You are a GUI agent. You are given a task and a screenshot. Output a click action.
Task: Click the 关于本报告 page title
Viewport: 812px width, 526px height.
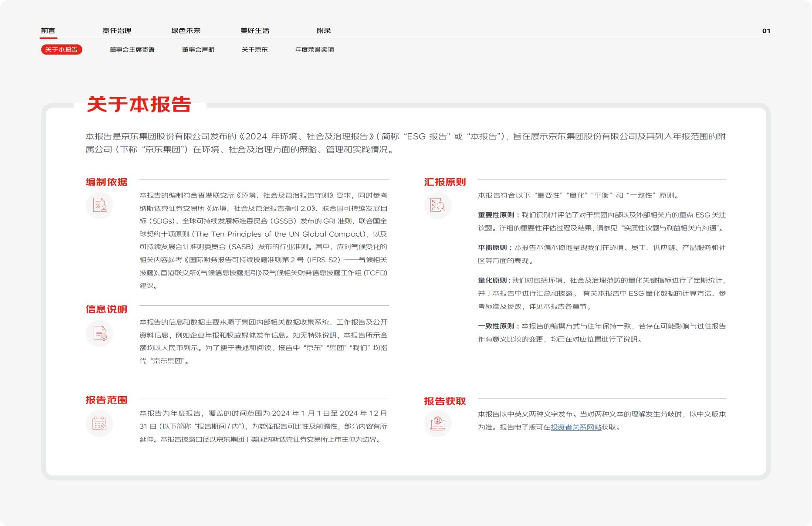[x=139, y=105]
